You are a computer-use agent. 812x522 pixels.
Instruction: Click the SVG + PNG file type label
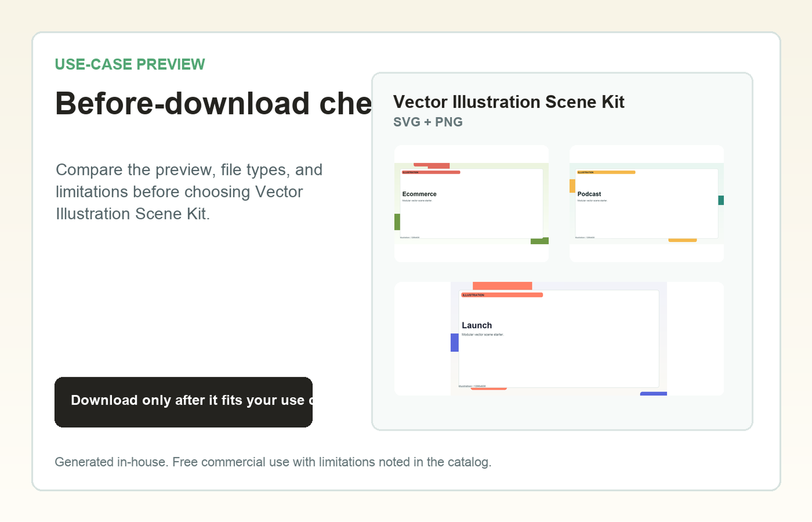428,122
